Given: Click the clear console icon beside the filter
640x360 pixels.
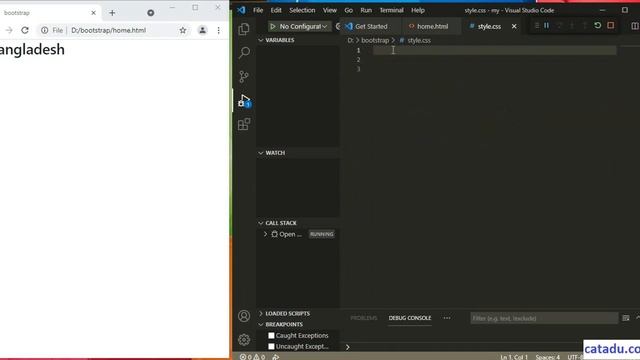Looking at the screenshot, I should pos(626,318).
